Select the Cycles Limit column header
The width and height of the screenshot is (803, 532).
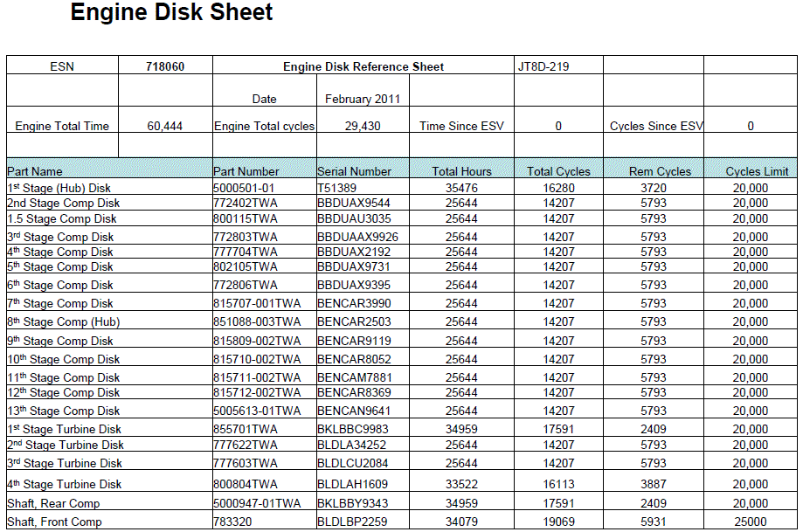tap(757, 171)
